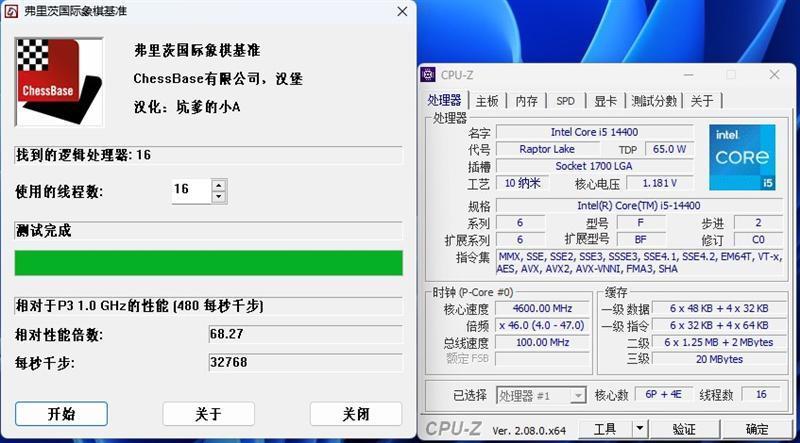
Task: Open the 測試分數 tab in CPU-Z
Action: 654,101
